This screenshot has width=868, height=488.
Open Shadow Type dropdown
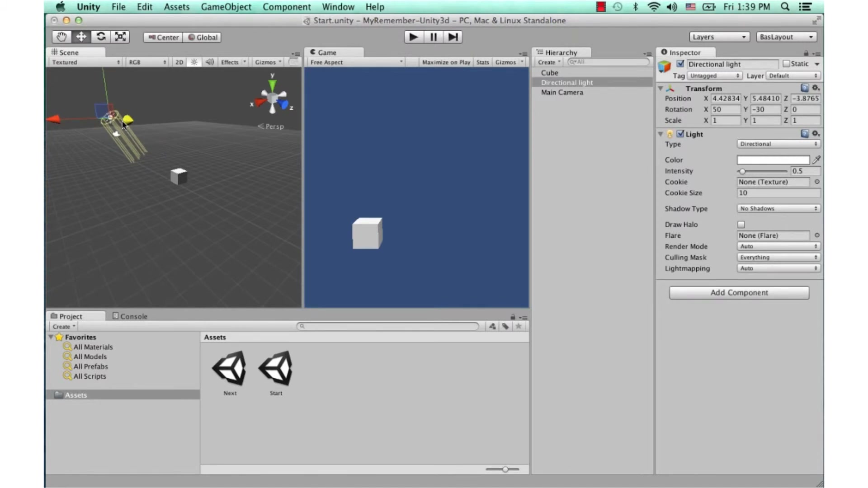(x=778, y=209)
